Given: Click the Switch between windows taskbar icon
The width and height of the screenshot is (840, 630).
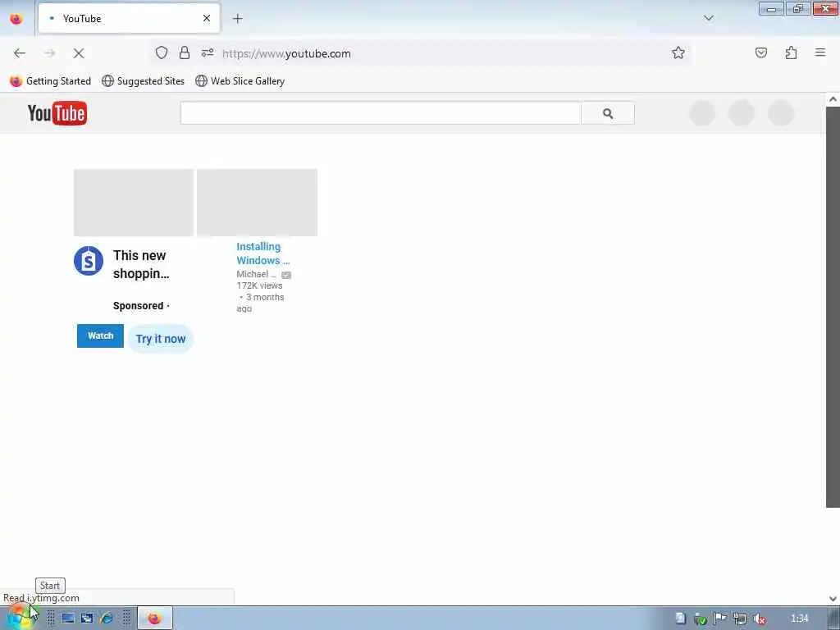Looking at the screenshot, I should coord(87,619).
